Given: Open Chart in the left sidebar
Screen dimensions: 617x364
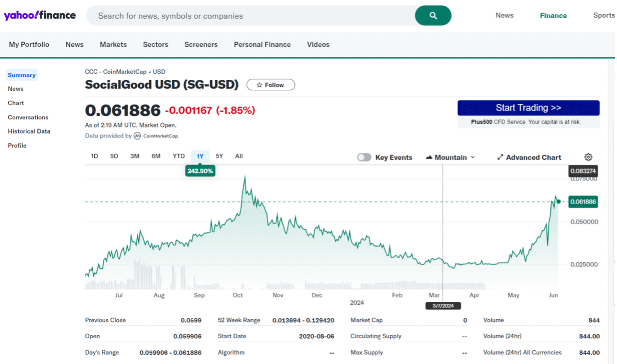Looking at the screenshot, I should coord(16,103).
